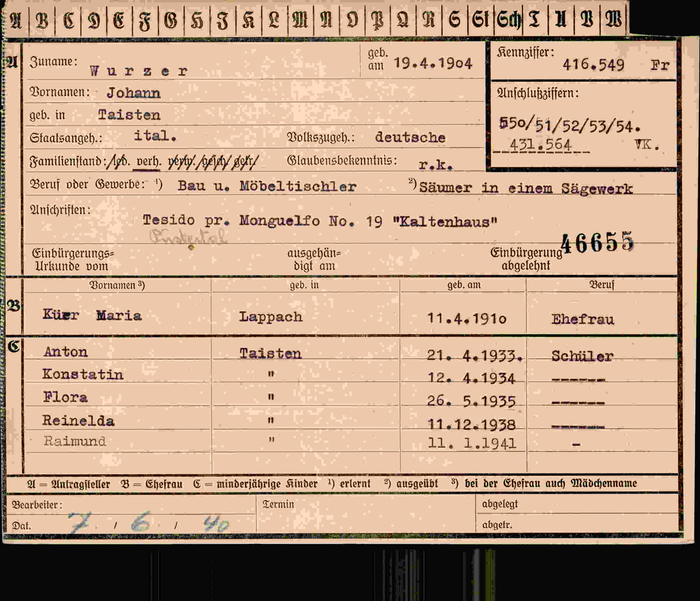This screenshot has width=700, height=601.
Task: Select the alphabet tab 'M'
Action: coord(301,20)
